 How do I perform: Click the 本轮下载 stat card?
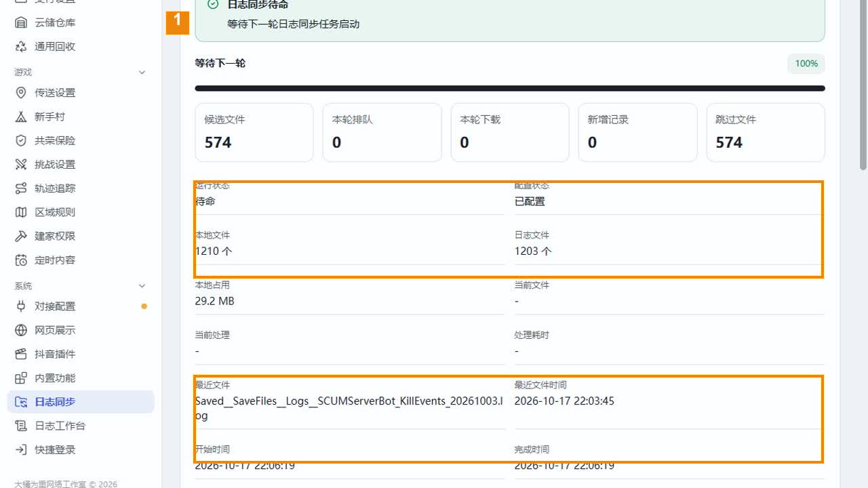coord(510,132)
